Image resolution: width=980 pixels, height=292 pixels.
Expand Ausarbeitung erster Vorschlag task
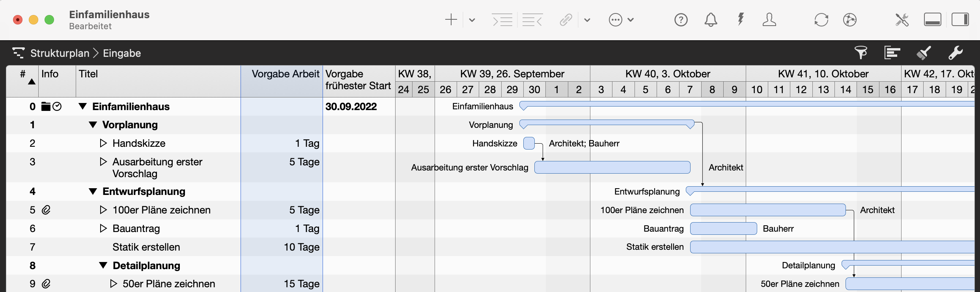coord(103,162)
